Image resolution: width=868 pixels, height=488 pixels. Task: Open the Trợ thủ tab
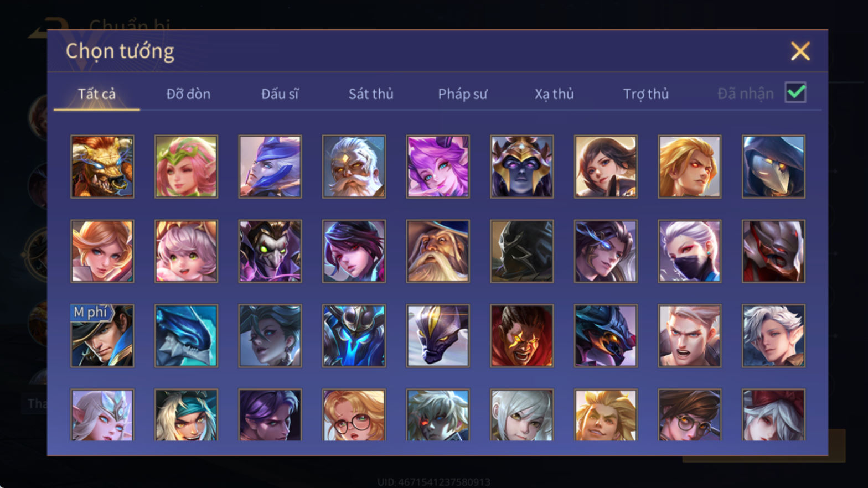click(x=646, y=94)
